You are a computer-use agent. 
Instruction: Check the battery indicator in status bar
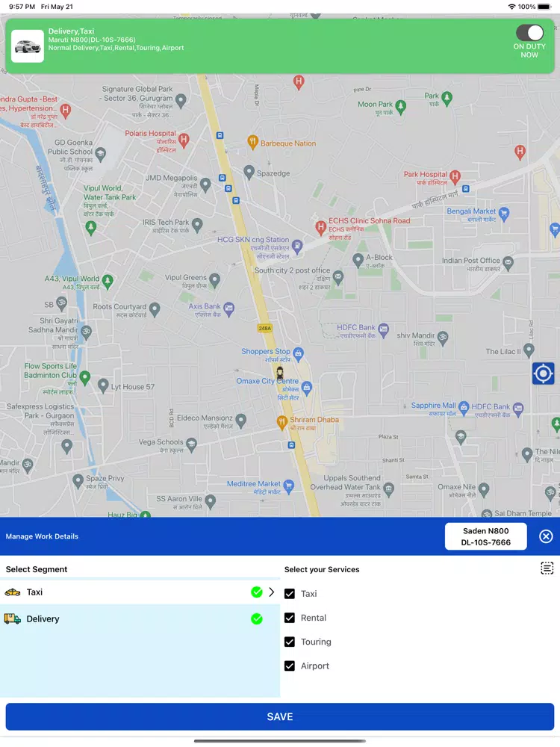(544, 7)
